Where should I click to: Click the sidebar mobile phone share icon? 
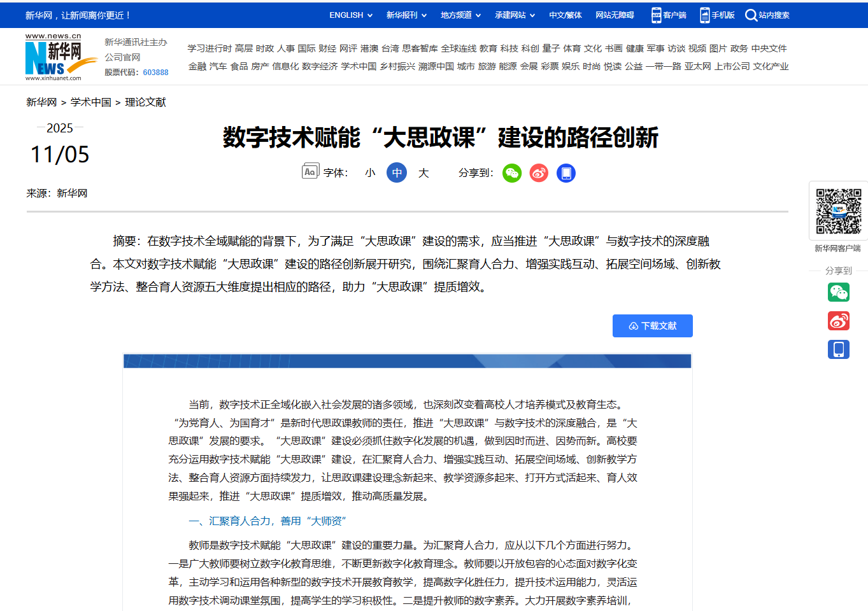[838, 349]
